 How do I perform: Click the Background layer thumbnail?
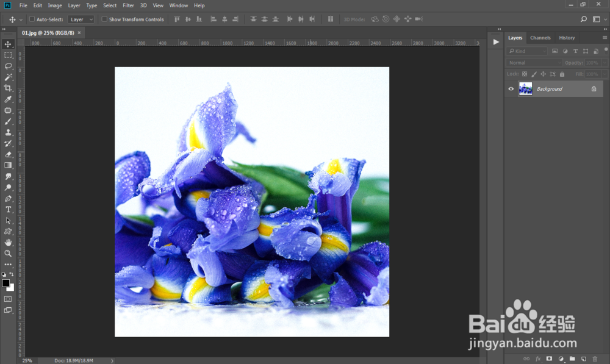point(525,89)
